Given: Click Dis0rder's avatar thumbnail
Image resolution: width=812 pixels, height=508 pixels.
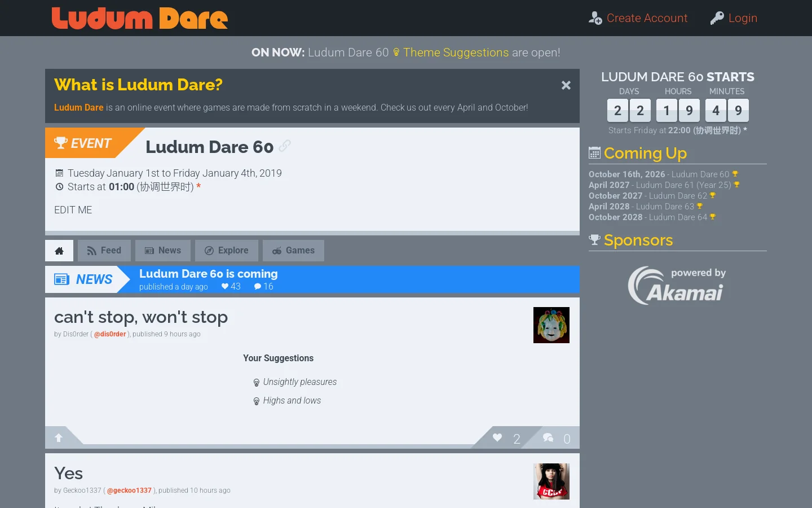Looking at the screenshot, I should tap(551, 325).
